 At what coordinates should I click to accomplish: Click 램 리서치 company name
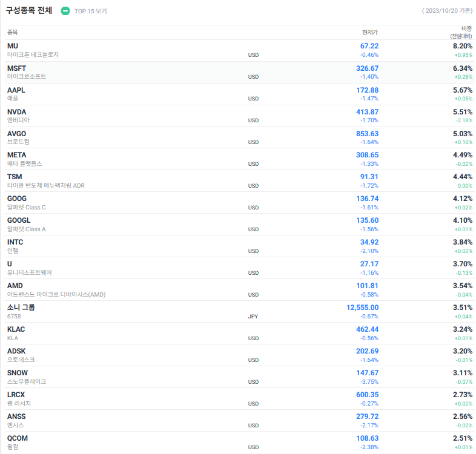[x=19, y=403]
